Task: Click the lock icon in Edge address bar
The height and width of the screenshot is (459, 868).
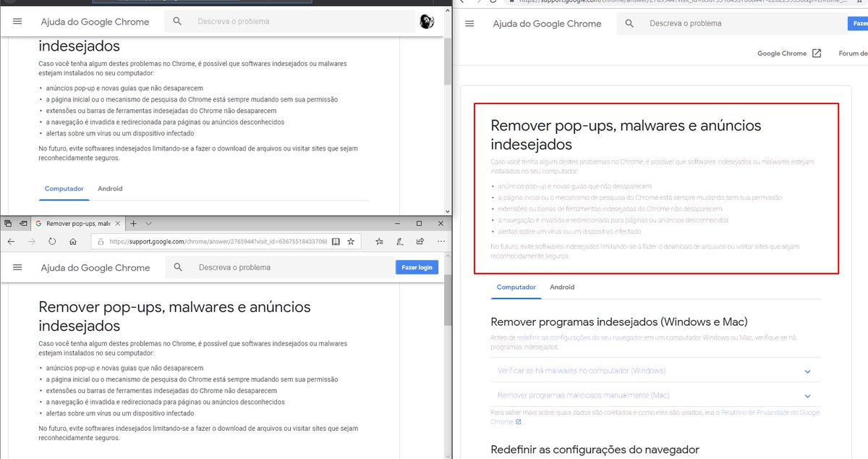Action: point(102,241)
